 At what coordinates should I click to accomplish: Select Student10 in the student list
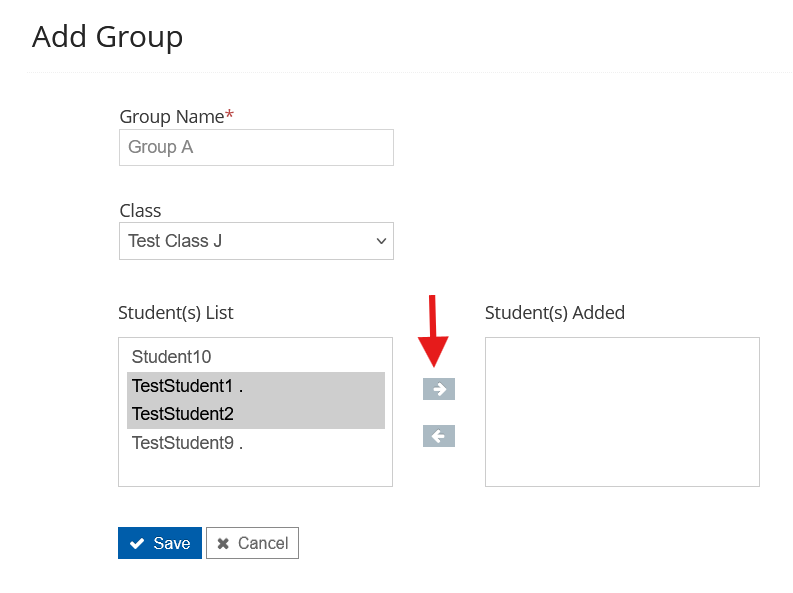171,357
